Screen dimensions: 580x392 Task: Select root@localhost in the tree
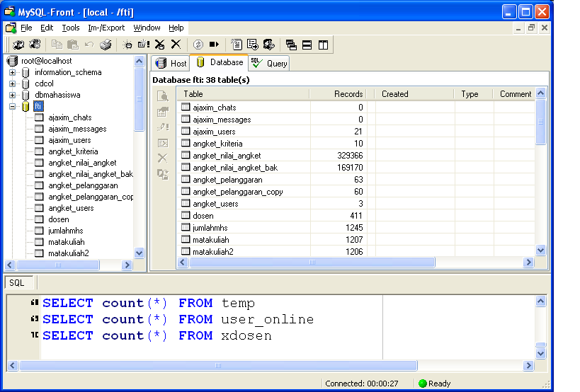[46, 61]
